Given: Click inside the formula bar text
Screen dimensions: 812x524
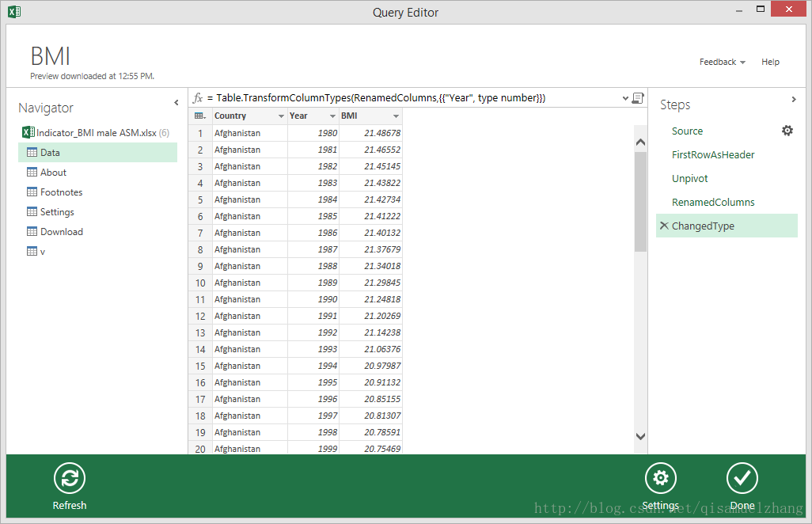Looking at the screenshot, I should (x=381, y=98).
